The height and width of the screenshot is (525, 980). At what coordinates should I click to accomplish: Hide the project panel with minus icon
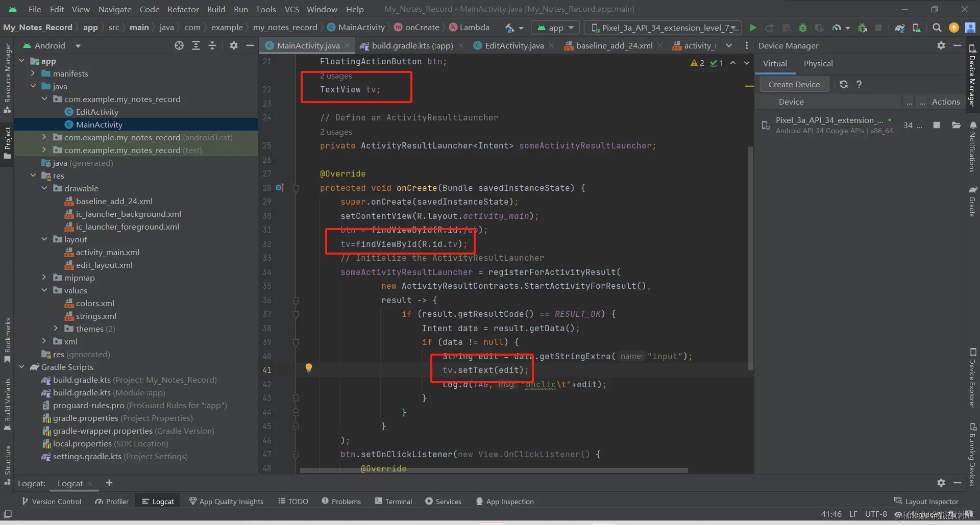250,45
